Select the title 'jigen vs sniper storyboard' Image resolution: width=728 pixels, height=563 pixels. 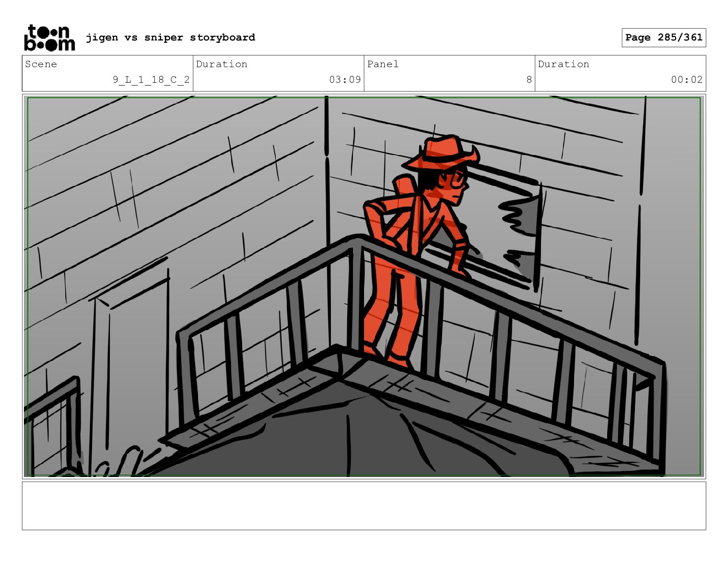click(x=171, y=38)
